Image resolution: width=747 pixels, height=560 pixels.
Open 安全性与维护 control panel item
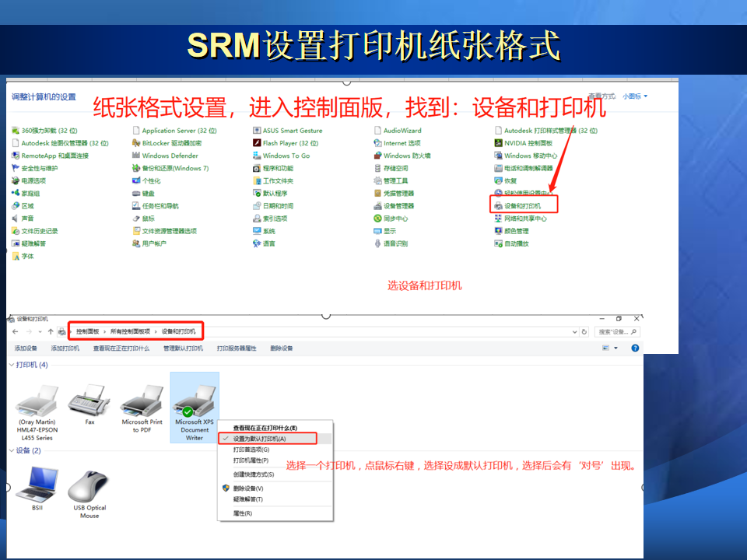click(x=35, y=168)
